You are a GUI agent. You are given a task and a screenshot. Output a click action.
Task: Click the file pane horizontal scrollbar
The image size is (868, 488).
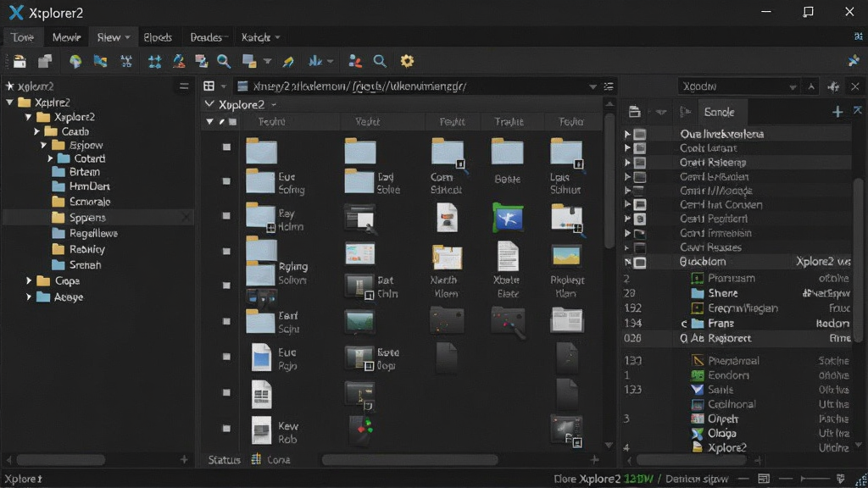[409, 460]
